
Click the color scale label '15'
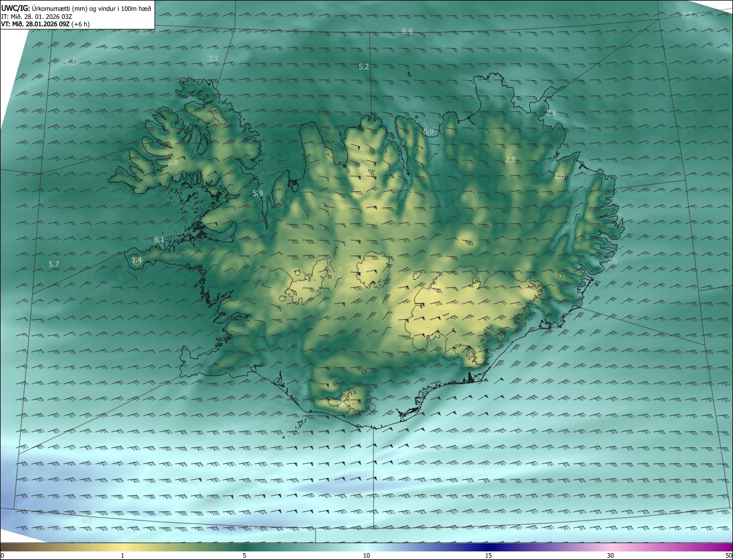[488, 556]
